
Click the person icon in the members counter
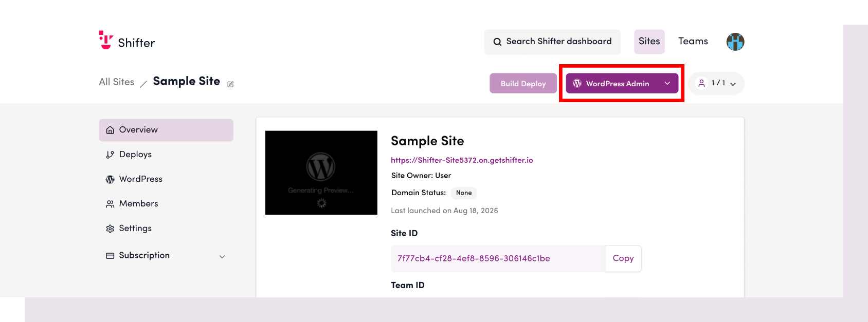(701, 83)
